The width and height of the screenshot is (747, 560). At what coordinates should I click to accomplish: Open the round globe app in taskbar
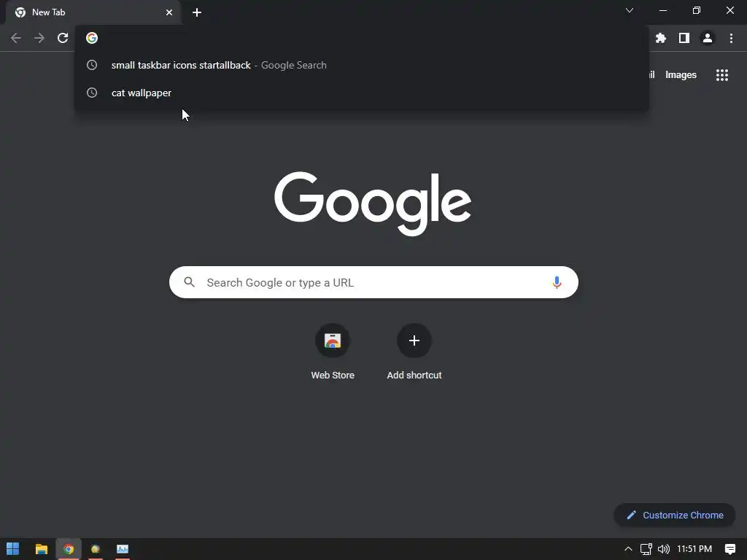pos(96,549)
